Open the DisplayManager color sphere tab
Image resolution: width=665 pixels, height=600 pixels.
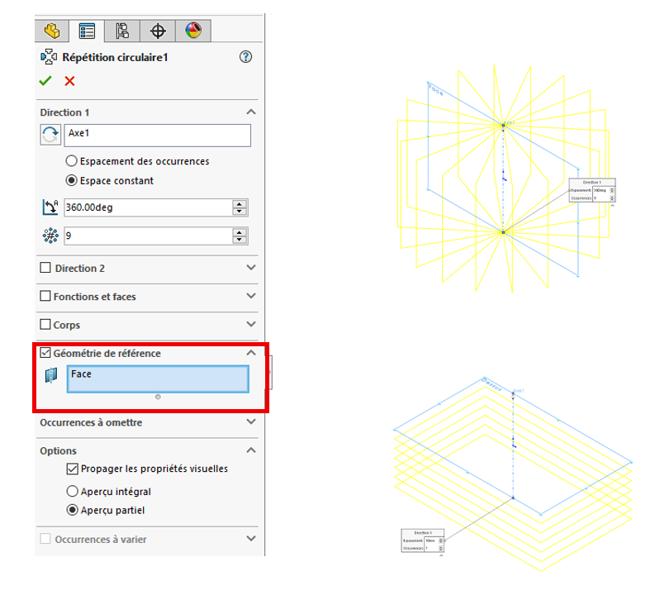pyautogui.click(x=192, y=30)
